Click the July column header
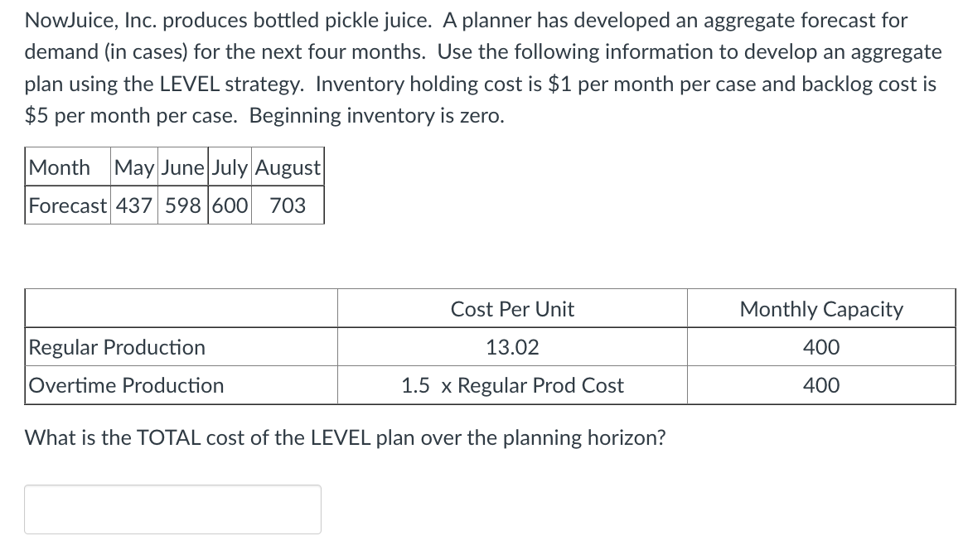 (x=229, y=167)
